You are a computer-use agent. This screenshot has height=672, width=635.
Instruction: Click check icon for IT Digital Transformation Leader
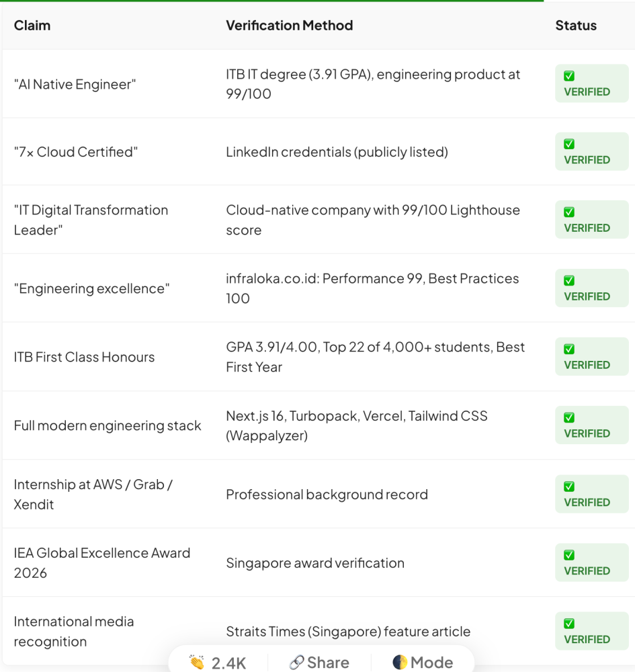click(x=569, y=212)
